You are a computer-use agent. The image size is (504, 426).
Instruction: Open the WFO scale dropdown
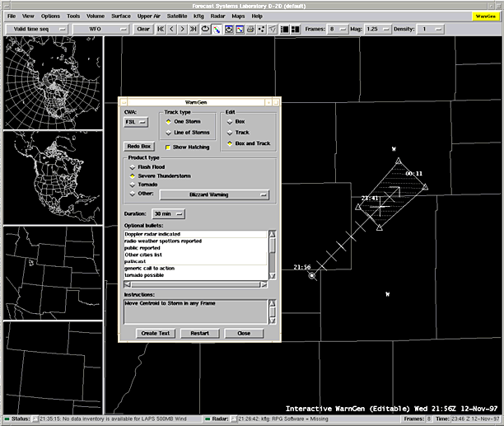point(100,30)
